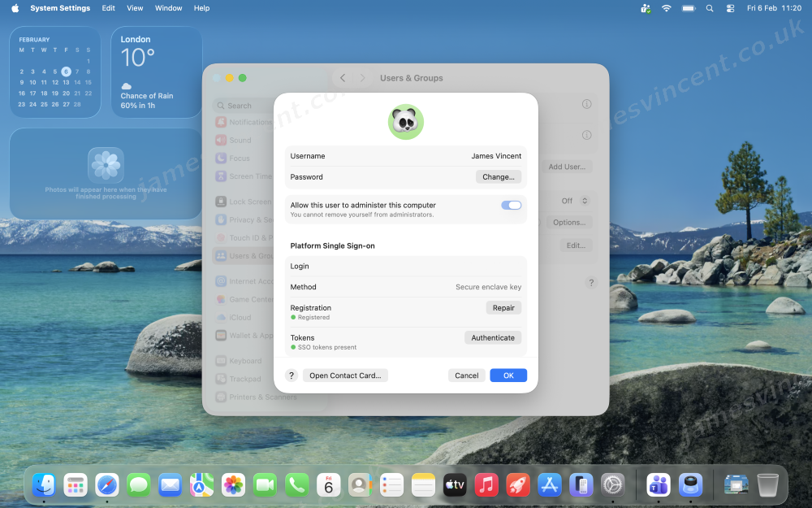
Task: Click the Spotlight search icon in menu bar
Action: [x=710, y=8]
